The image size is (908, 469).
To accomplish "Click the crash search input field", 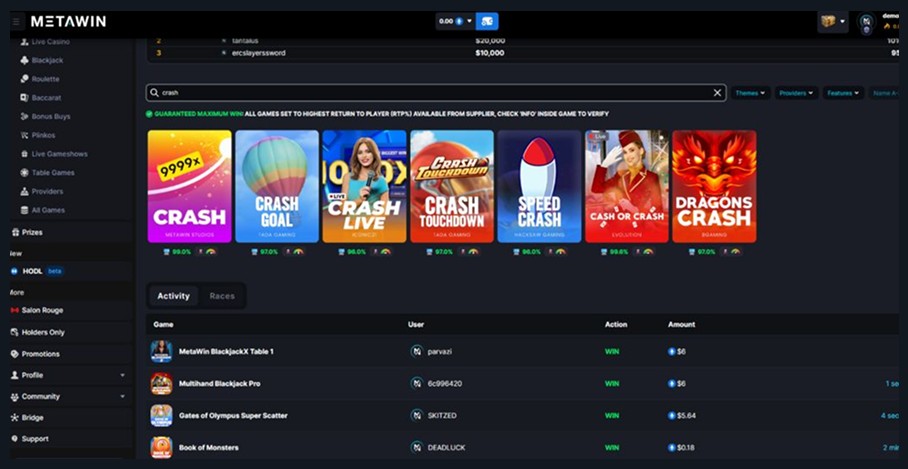I will pos(430,93).
